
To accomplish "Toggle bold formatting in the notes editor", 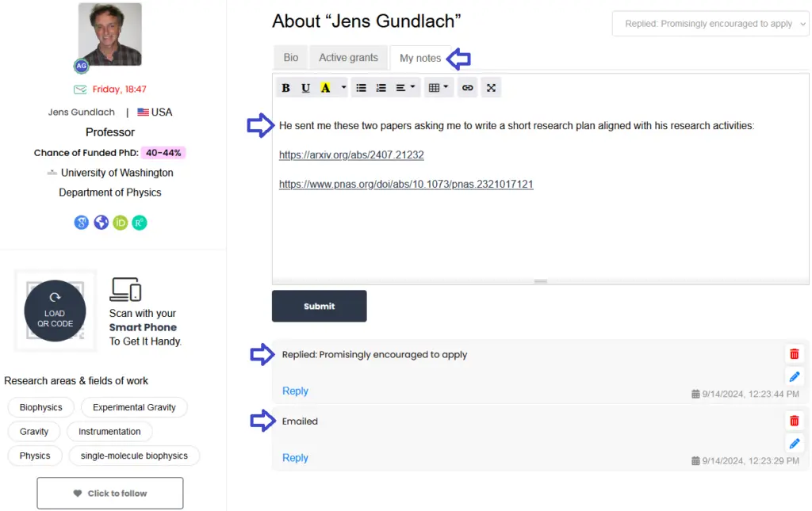I will coord(285,88).
